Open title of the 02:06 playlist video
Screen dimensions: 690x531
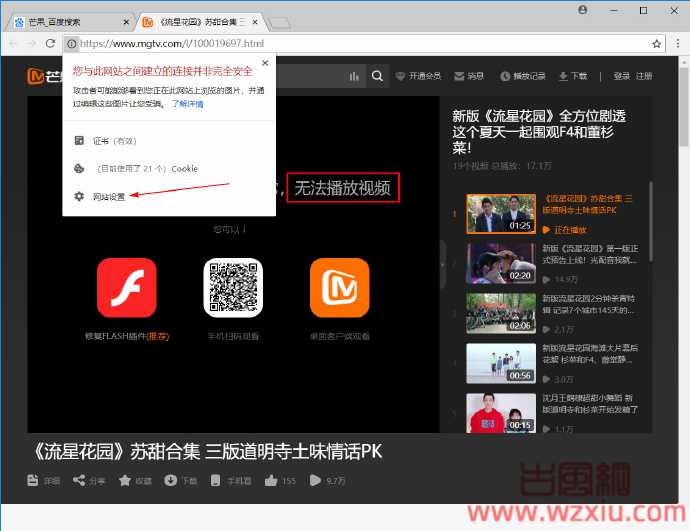pyautogui.click(x=589, y=304)
